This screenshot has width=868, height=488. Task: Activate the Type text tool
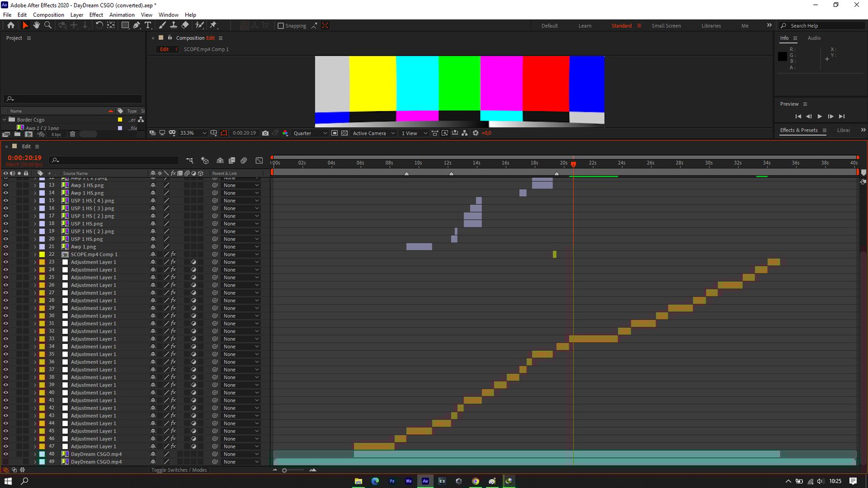click(x=148, y=25)
